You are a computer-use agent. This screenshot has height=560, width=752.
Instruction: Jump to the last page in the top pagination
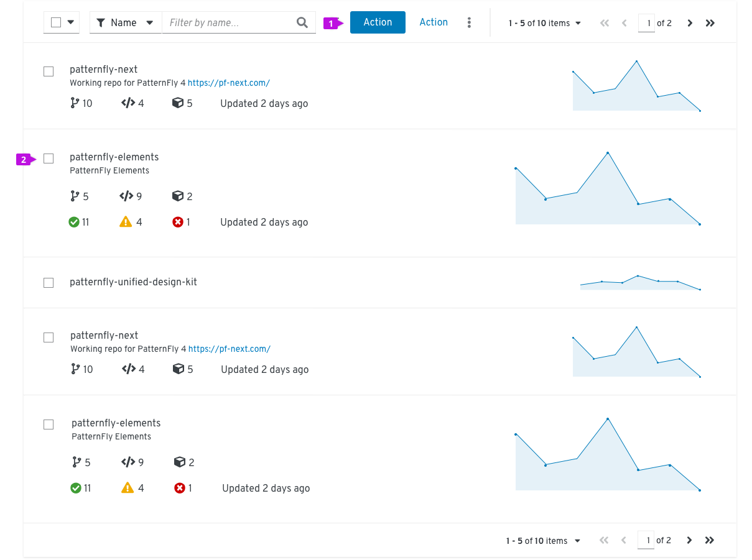coord(710,23)
